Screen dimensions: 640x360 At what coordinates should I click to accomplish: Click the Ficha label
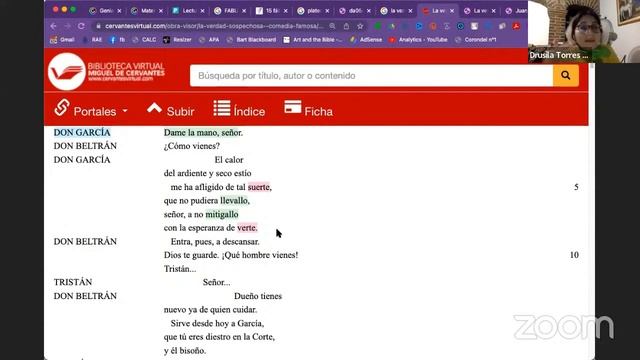[x=318, y=111]
